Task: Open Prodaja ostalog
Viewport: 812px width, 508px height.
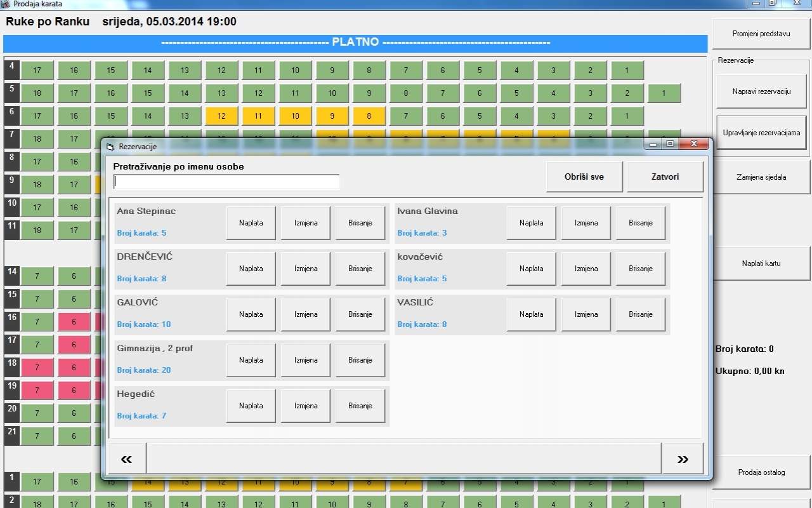Action: [761, 472]
